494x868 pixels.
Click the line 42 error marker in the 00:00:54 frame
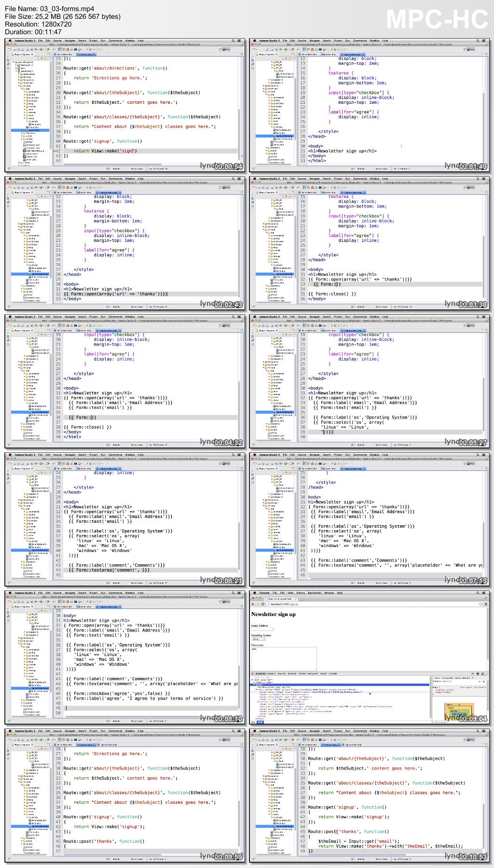point(55,151)
